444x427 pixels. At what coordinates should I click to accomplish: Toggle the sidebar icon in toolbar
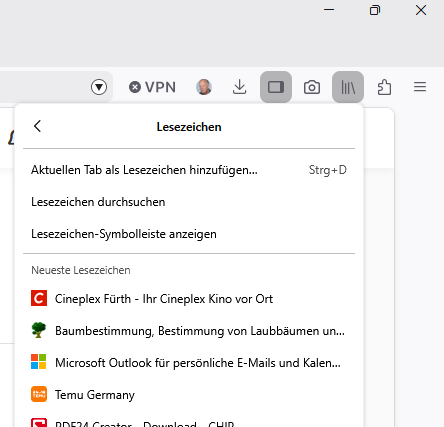point(276,87)
